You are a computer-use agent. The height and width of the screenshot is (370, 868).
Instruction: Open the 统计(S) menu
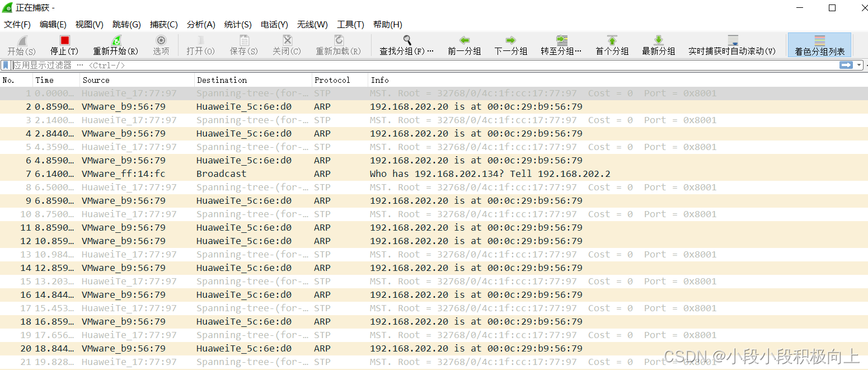(238, 25)
